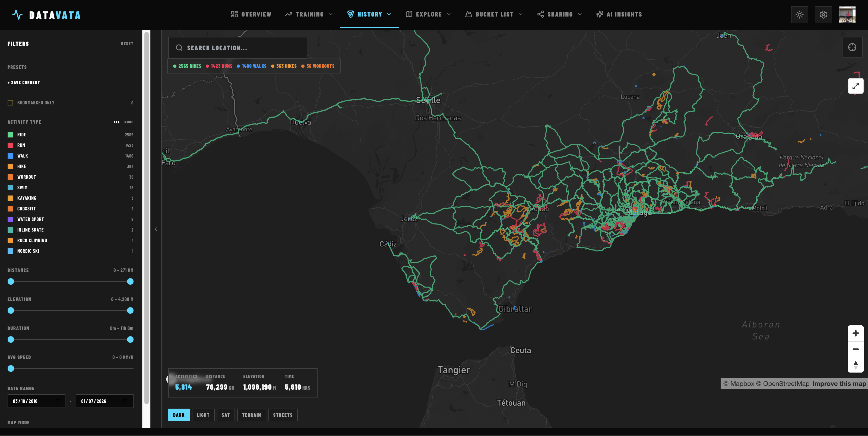Image resolution: width=868 pixels, height=436 pixels.
Task: Reset all filters
Action: pos(127,44)
